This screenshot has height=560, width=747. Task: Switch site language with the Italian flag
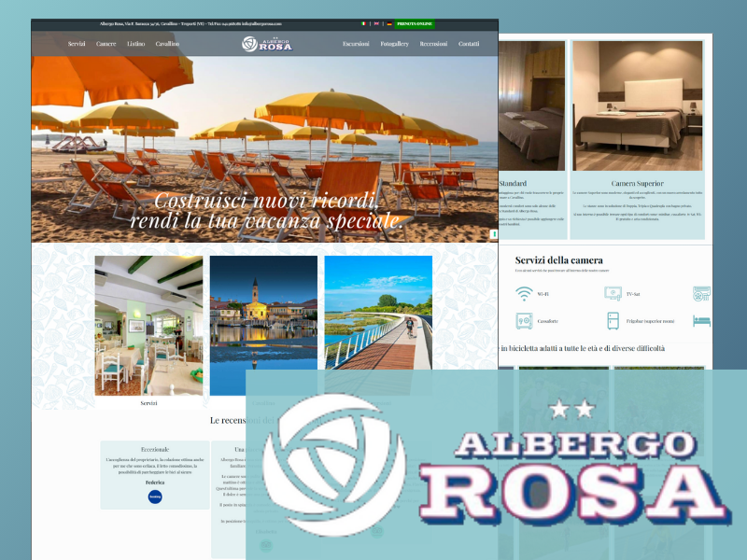(363, 23)
